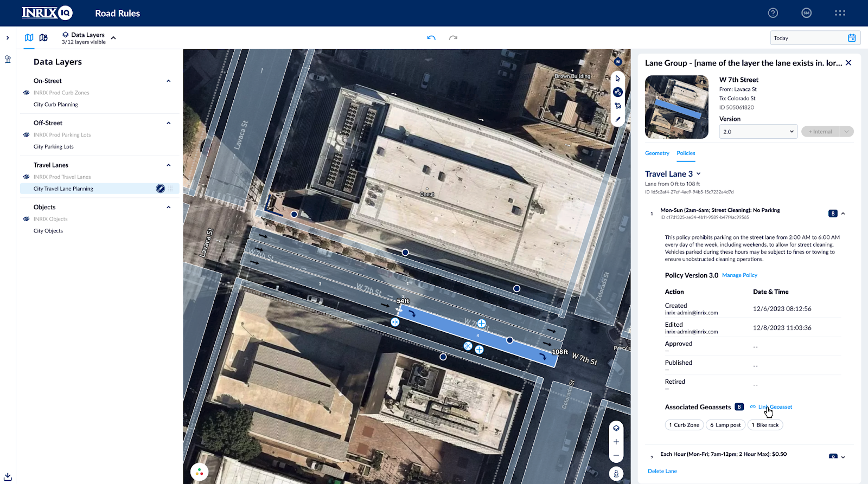This screenshot has width=868, height=484.
Task: Show the INRIX Objects layer
Action: tap(27, 219)
